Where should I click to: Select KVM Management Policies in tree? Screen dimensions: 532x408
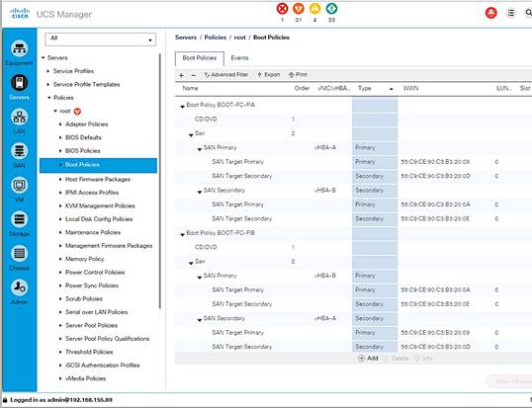pos(100,205)
